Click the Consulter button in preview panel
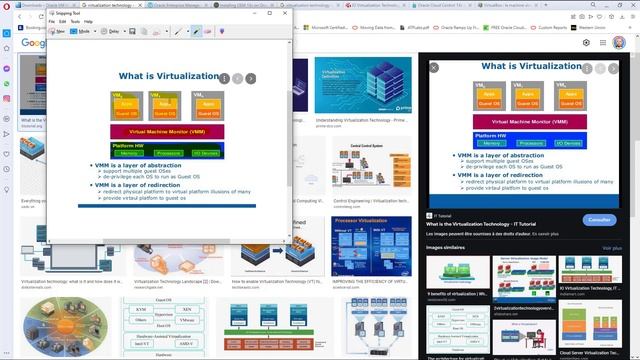640x360 pixels. pyautogui.click(x=599, y=220)
